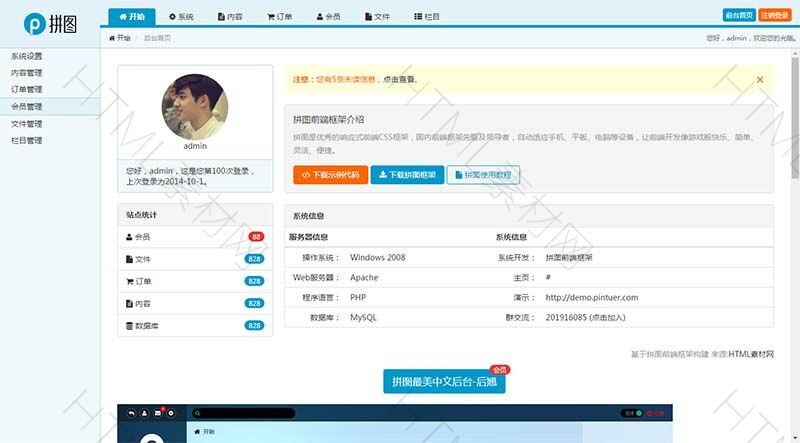
Task: Open the 内容 tab
Action: point(230,17)
